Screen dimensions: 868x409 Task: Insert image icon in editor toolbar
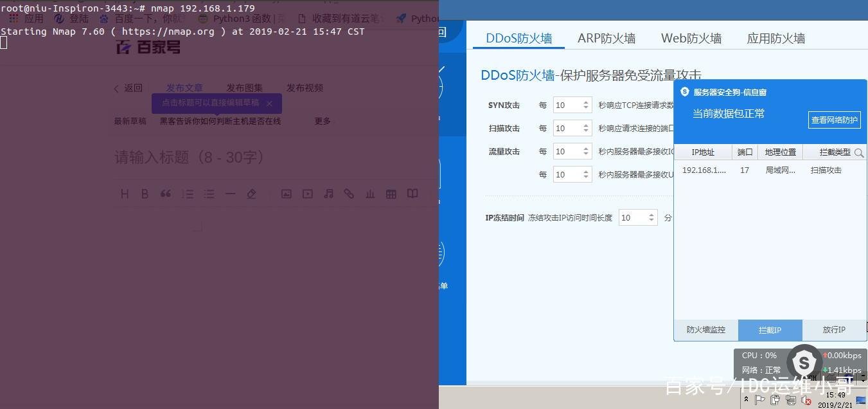click(287, 194)
